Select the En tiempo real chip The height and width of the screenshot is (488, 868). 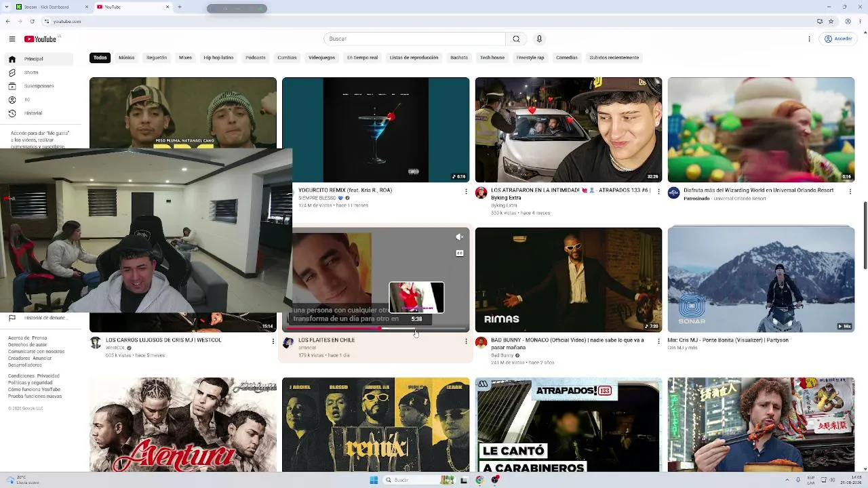(x=362, y=58)
